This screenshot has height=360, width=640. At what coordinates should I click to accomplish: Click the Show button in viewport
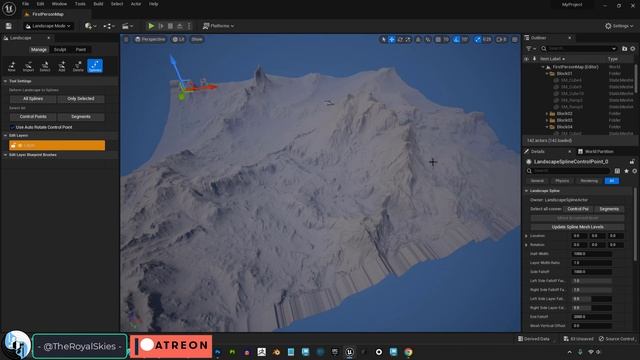197,40
